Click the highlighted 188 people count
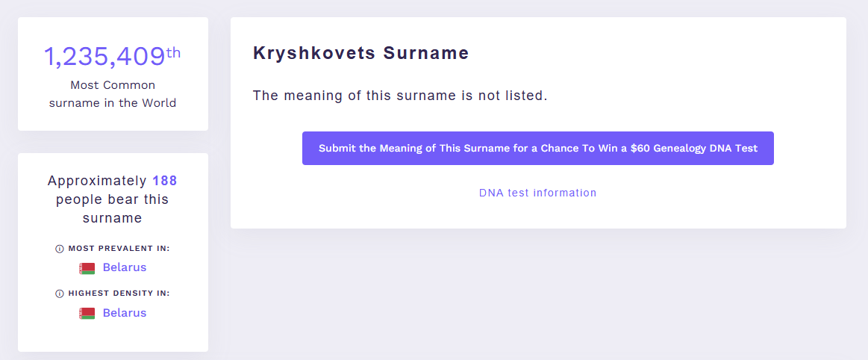The height and width of the screenshot is (360, 868). [165, 181]
